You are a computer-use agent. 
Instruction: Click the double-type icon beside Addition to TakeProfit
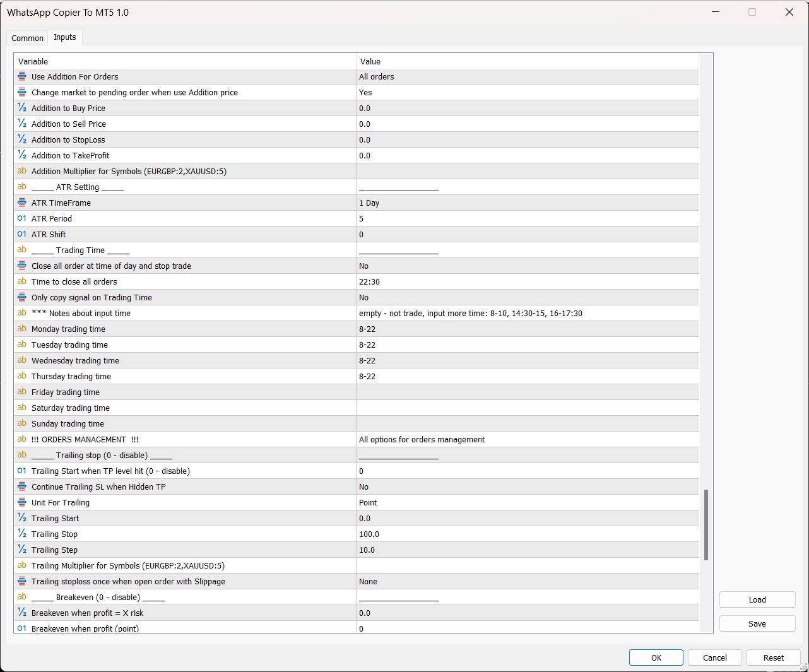click(x=22, y=155)
